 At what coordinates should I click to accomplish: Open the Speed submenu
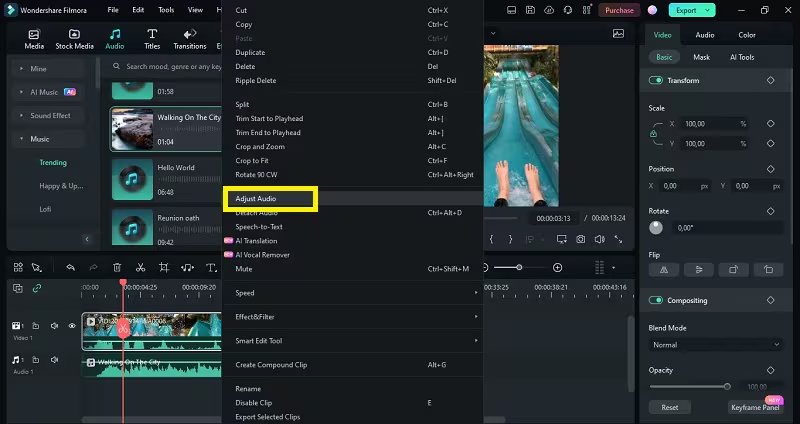pyautogui.click(x=353, y=293)
